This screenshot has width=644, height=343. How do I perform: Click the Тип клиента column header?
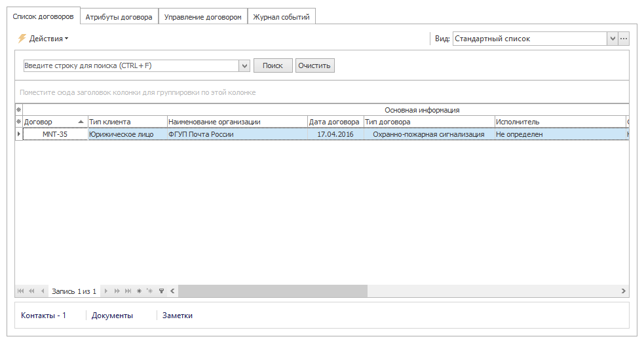click(x=127, y=122)
